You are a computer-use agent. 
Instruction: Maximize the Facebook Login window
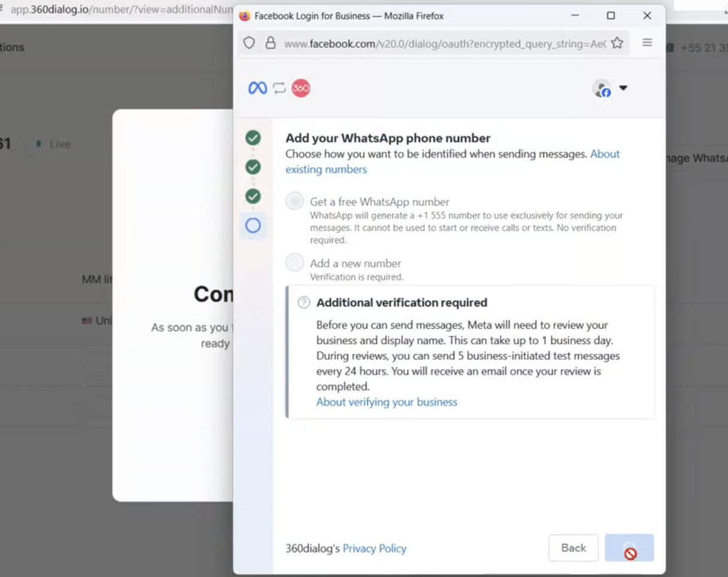coord(611,16)
